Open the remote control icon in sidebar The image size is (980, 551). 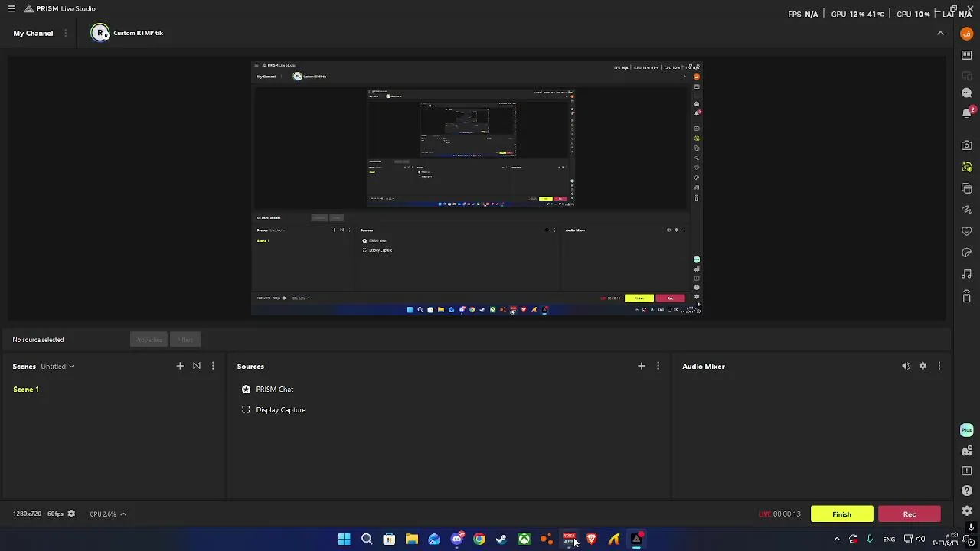tap(966, 296)
